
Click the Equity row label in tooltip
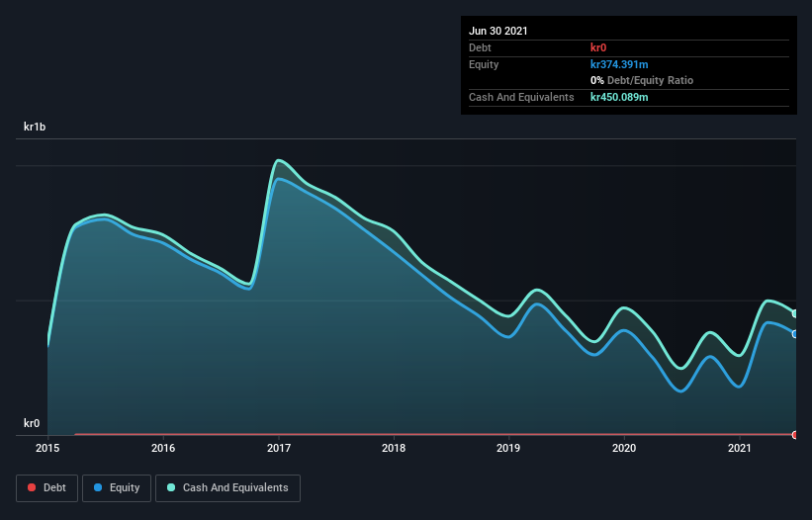[x=484, y=64]
